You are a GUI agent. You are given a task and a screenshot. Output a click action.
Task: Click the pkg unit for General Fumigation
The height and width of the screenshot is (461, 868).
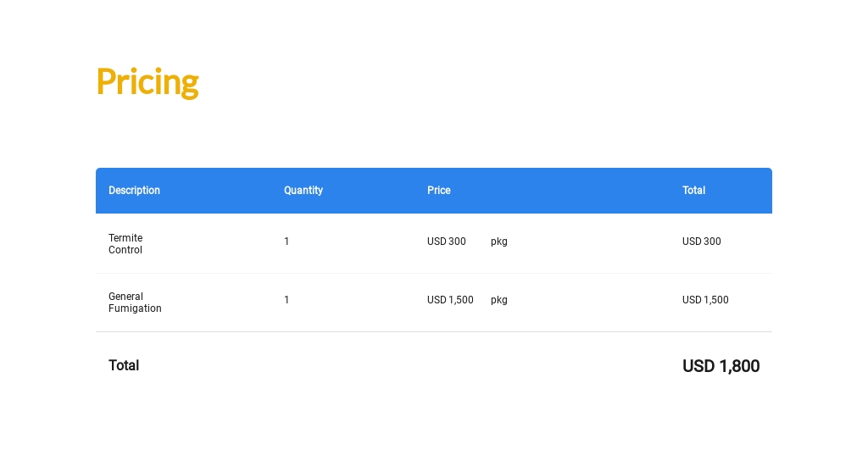coord(498,300)
